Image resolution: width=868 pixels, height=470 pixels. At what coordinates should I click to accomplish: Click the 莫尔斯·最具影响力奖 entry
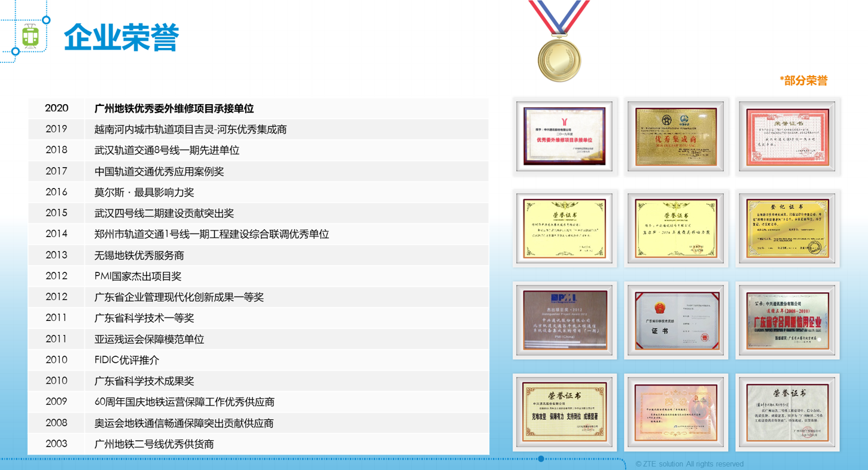(144, 192)
